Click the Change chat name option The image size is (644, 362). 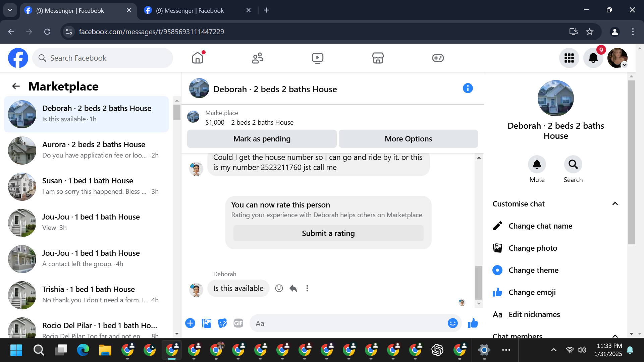pos(556,226)
